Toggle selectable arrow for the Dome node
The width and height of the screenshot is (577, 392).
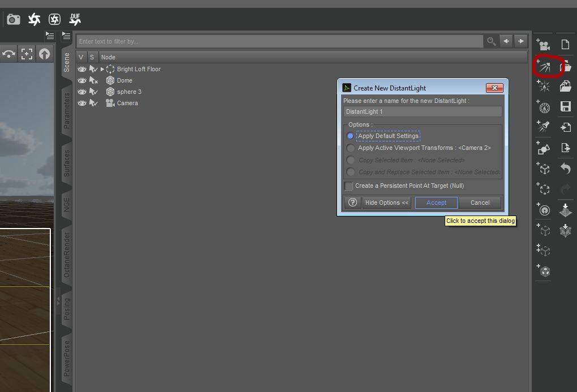point(93,81)
